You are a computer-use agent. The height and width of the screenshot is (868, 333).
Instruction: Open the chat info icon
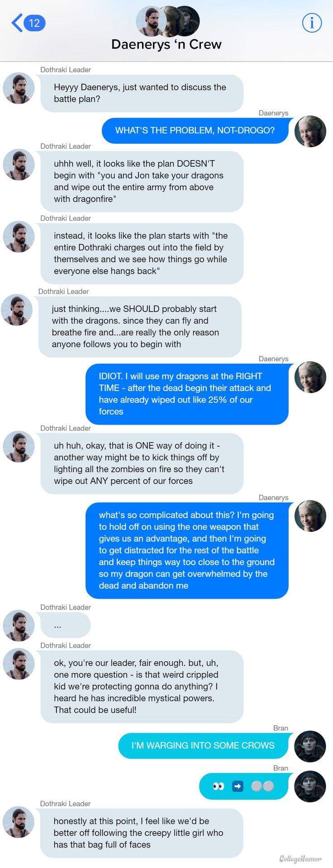[312, 23]
